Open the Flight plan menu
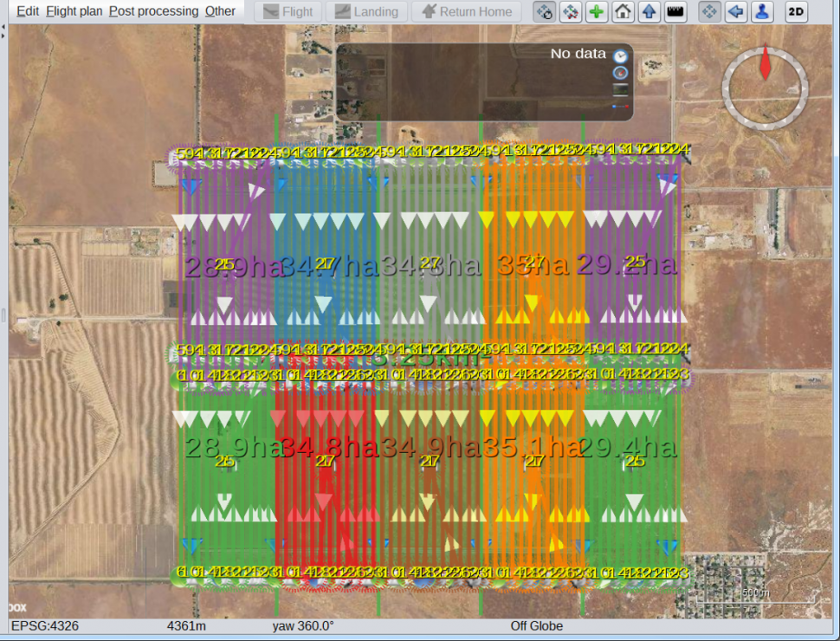This screenshot has width=840, height=641. coord(74,11)
